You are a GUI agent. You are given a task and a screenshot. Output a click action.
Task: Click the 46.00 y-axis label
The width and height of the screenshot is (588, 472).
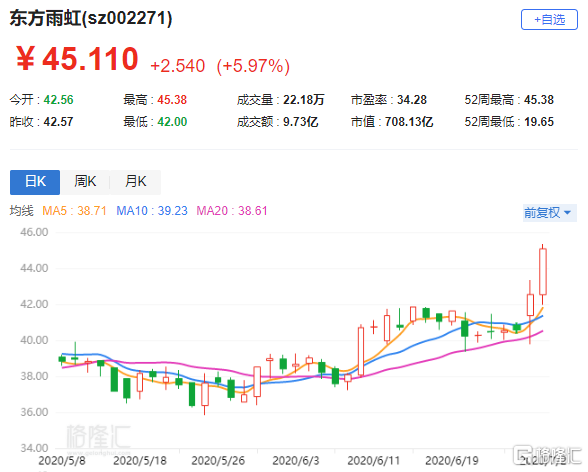coord(34,232)
